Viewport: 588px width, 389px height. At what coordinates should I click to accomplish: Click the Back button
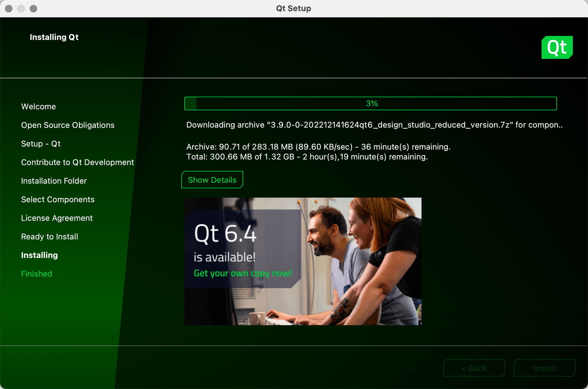point(474,368)
